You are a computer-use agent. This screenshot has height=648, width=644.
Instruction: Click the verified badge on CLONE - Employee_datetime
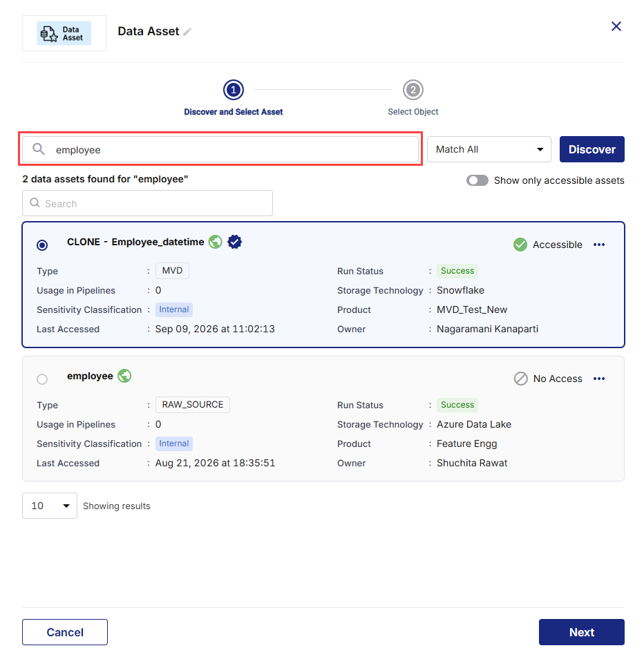(234, 242)
